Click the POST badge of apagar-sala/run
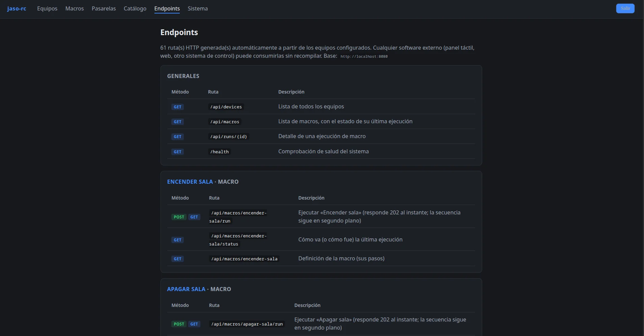This screenshot has width=644, height=336. pos(179,324)
